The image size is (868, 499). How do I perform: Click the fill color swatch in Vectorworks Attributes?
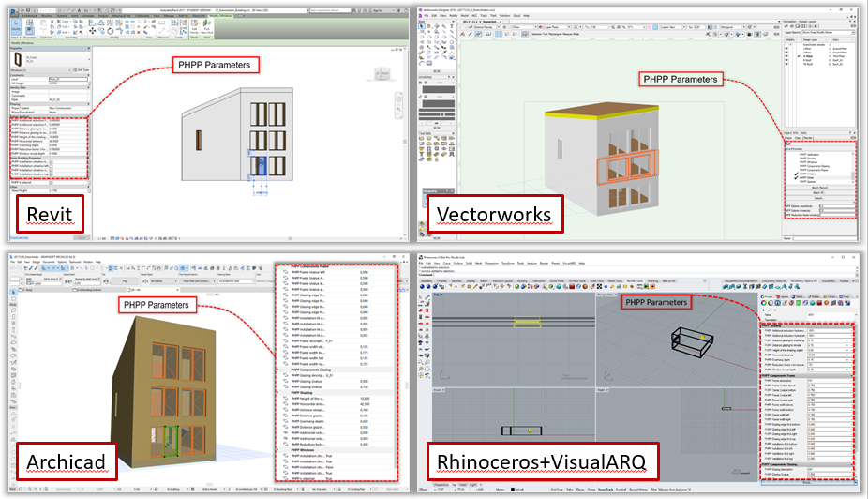439,89
